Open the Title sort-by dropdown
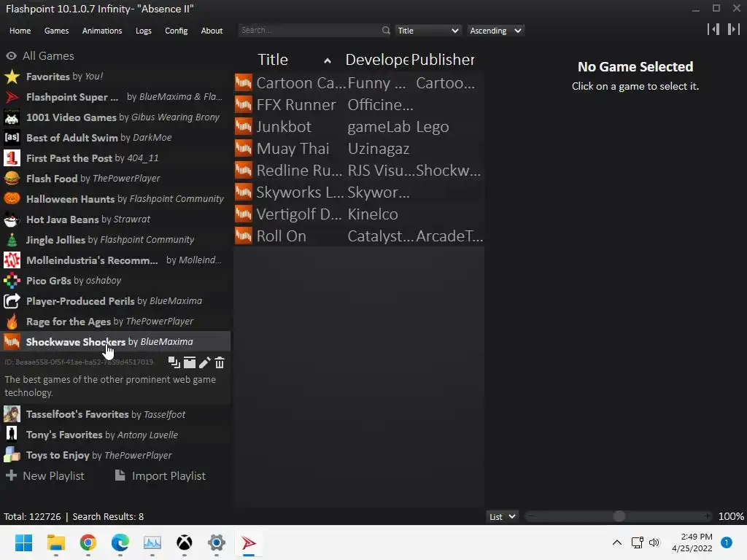Screen dimensions: 747x560 click(427, 31)
